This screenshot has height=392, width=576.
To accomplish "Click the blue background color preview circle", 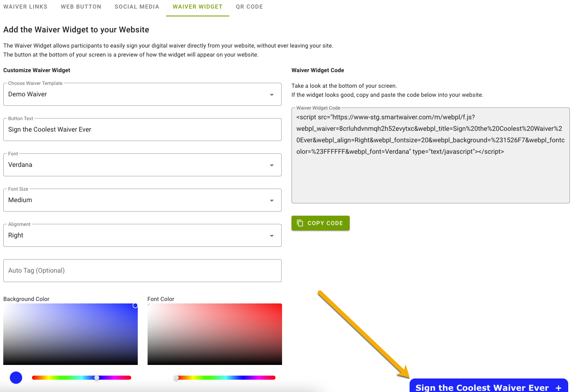I will [x=16, y=378].
